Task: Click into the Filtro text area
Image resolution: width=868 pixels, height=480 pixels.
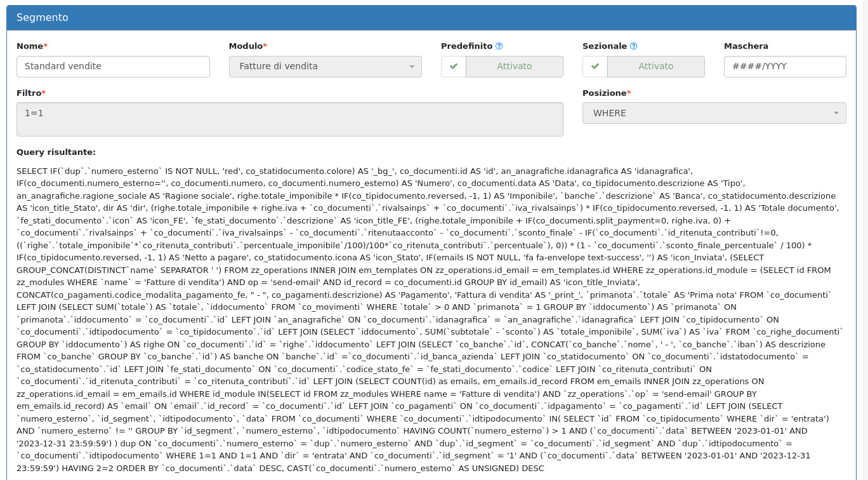Action: click(289, 119)
